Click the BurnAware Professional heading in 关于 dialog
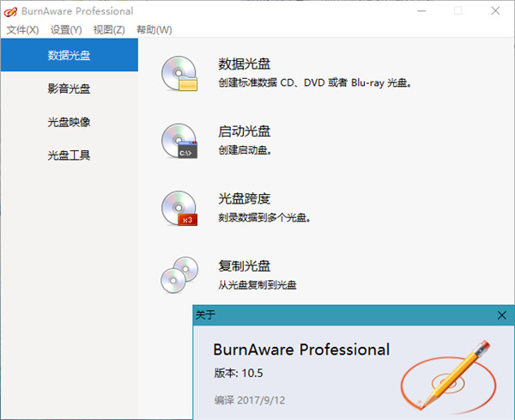515x420 pixels. point(301,350)
